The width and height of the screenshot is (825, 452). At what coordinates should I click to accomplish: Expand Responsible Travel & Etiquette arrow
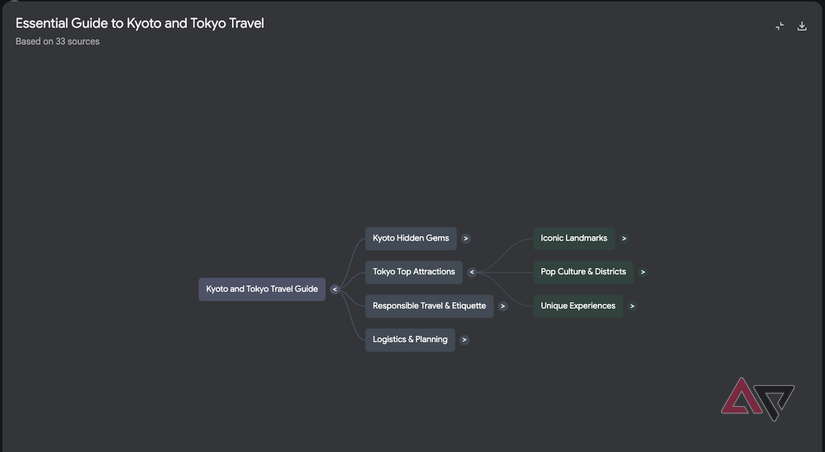pyautogui.click(x=502, y=306)
